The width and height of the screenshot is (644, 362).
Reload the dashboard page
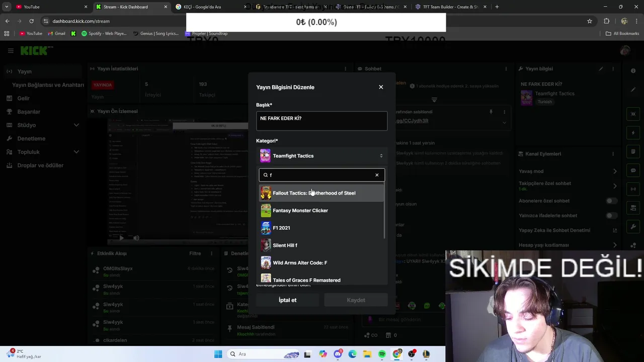[31, 21]
